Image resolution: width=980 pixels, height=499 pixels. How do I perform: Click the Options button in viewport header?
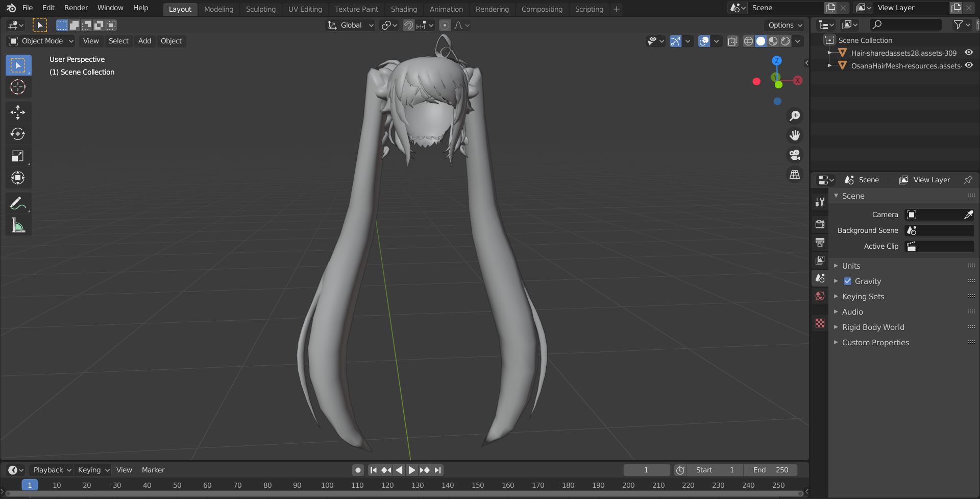pos(785,25)
